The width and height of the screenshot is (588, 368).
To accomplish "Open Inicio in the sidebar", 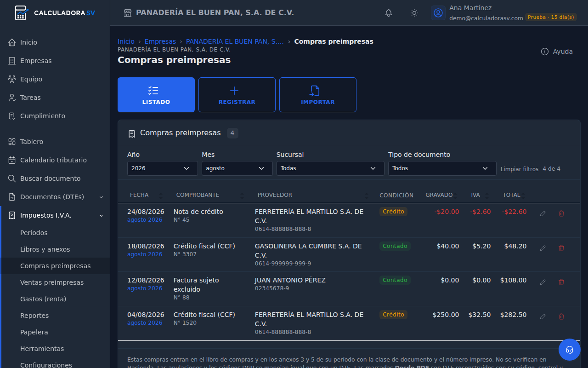I will click(56, 42).
